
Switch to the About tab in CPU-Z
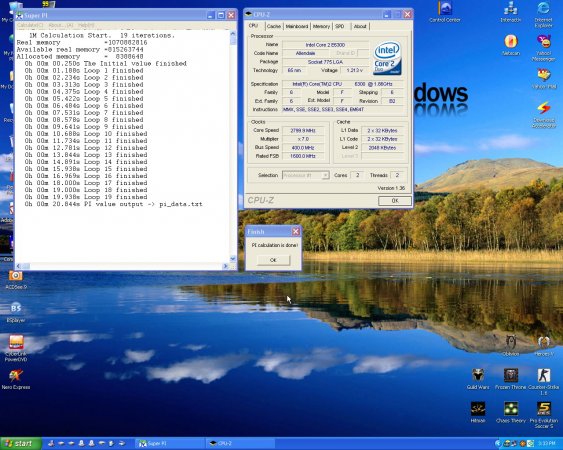tap(360, 27)
